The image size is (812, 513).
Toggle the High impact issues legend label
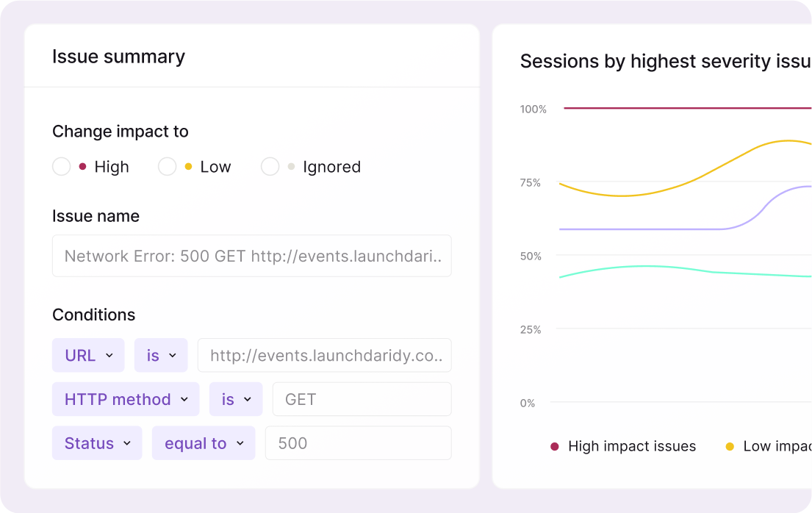[632, 446]
